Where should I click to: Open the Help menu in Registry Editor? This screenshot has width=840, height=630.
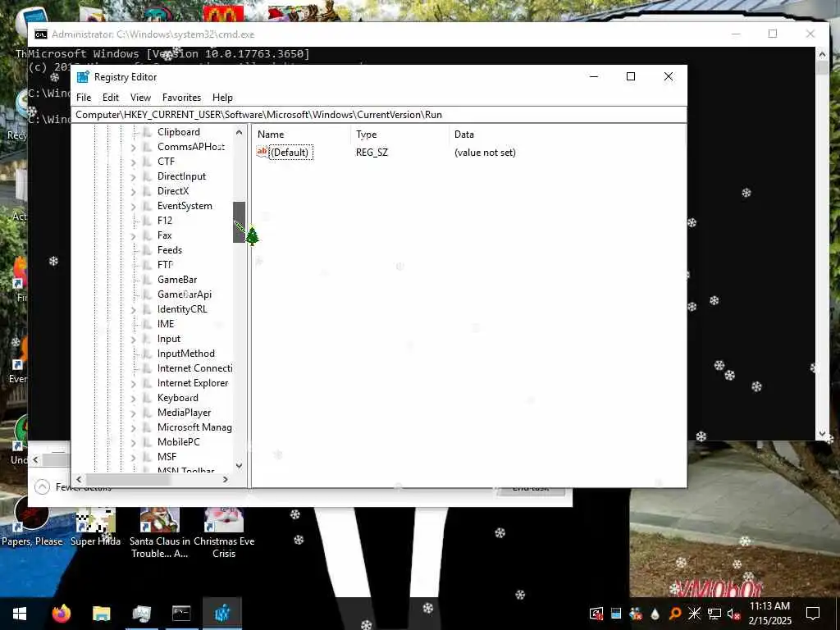[222, 98]
